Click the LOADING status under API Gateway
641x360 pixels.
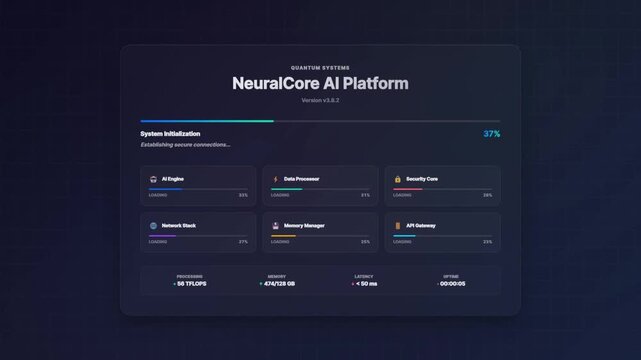(402, 242)
